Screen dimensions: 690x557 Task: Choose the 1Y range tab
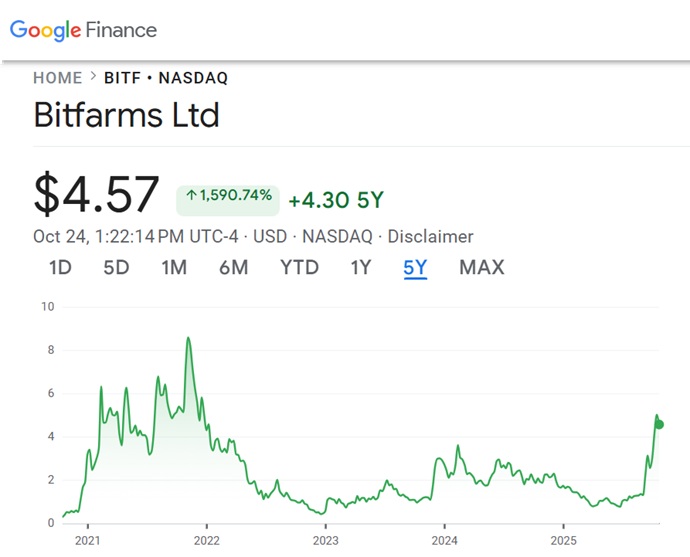pyautogui.click(x=360, y=267)
